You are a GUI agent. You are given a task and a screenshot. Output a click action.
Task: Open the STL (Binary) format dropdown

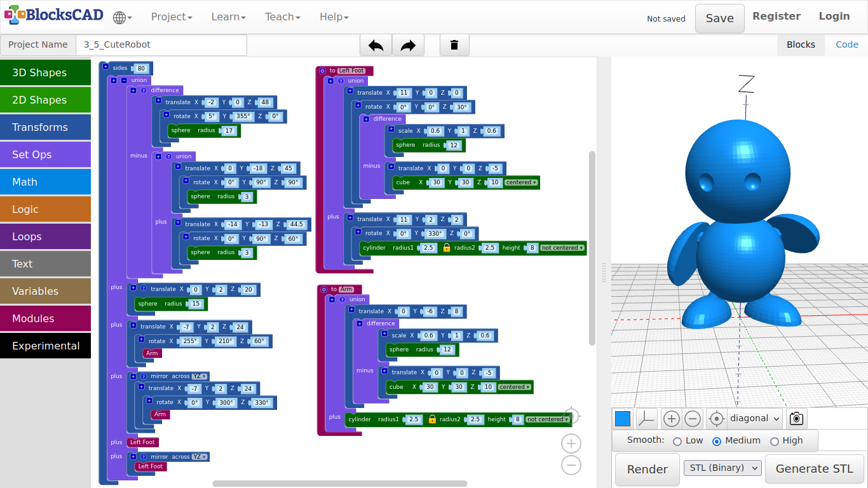click(722, 468)
